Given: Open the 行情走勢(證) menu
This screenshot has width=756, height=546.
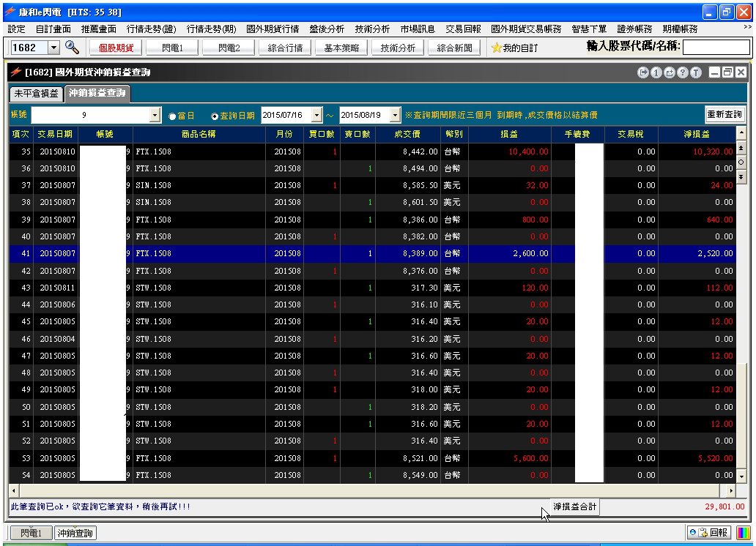Looking at the screenshot, I should coord(152,29).
